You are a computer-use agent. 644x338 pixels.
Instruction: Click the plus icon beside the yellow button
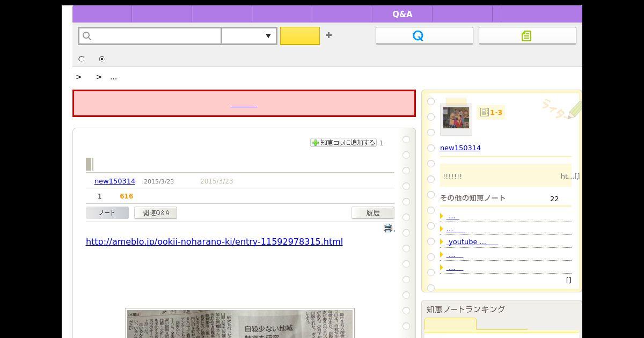pyautogui.click(x=328, y=35)
